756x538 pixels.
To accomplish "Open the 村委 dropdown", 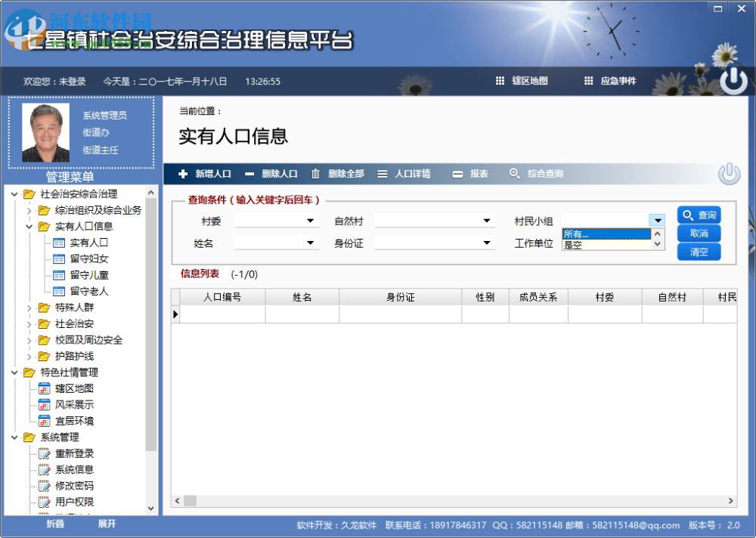I will click(x=310, y=221).
